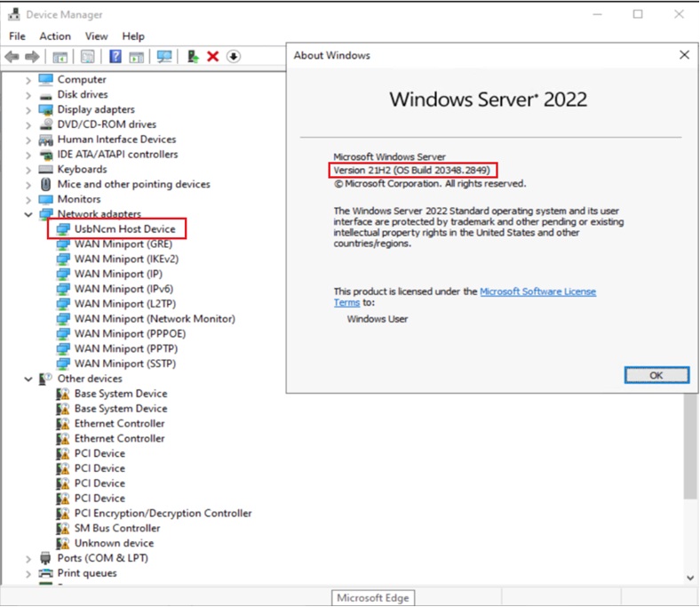Viewport: 700px width, 607px height.
Task: Click the Device Manager title bar icon
Action: pos(14,14)
